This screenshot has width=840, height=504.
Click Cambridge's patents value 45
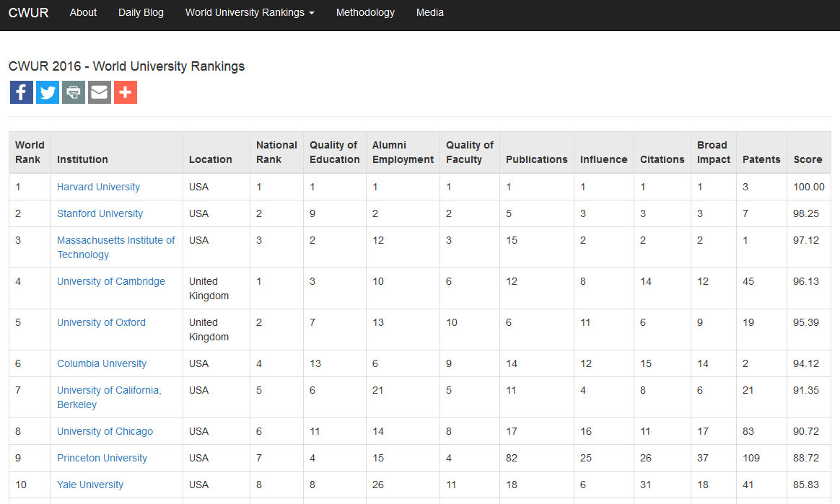pos(748,281)
